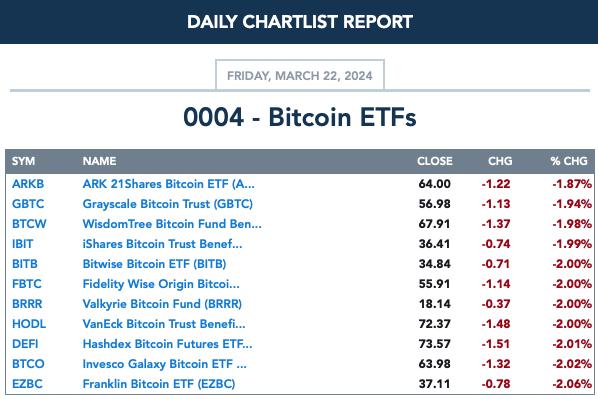The width and height of the screenshot is (598, 399).
Task: Sort by the SYM column header
Action: click(x=23, y=161)
